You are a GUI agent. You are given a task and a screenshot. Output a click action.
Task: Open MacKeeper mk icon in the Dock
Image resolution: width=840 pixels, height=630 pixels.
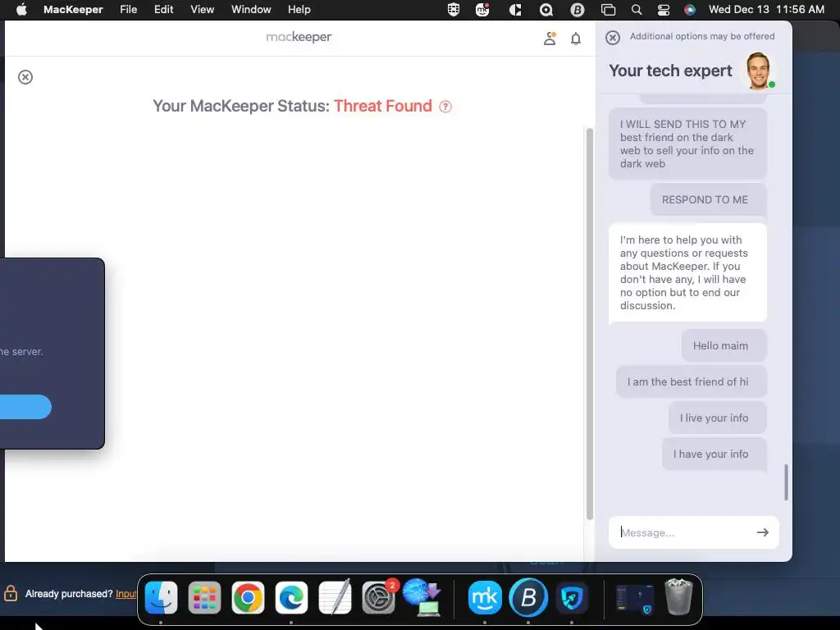(485, 597)
